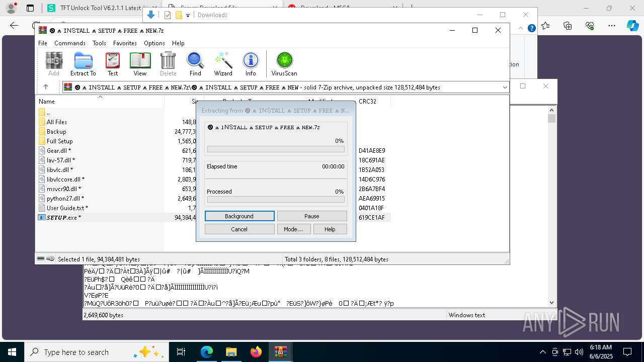Open the Downloads quick access toolbar dropdown
This screenshot has height=362, width=644.
tap(188, 16)
